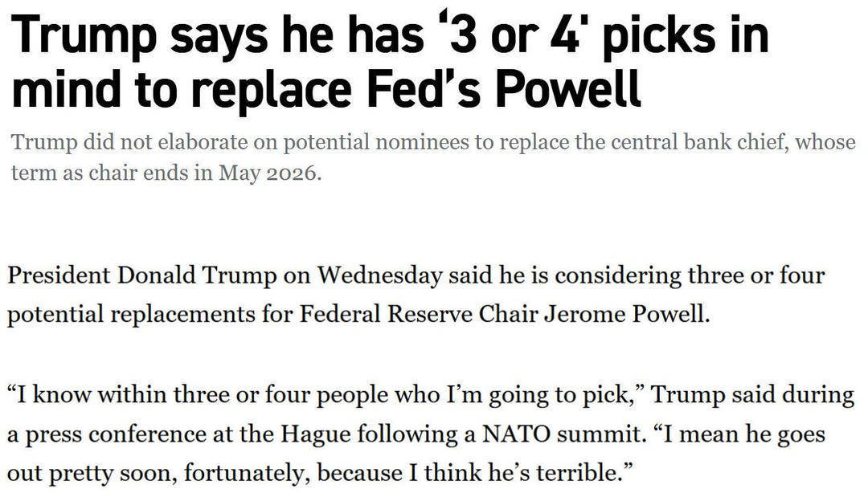Click the article headline about Trump's picks
The height and width of the screenshot is (493, 868).
coord(390,61)
